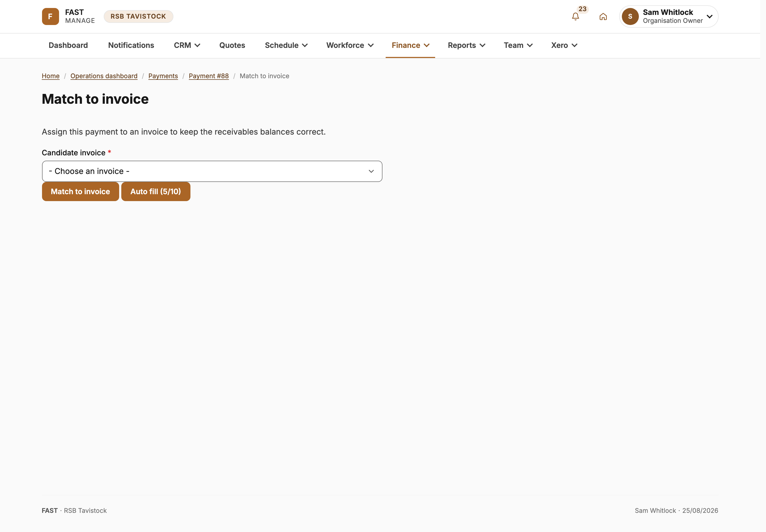Click the RSB TAVISTOCK organisation badge
Screen dimensions: 766x532
pos(138,16)
